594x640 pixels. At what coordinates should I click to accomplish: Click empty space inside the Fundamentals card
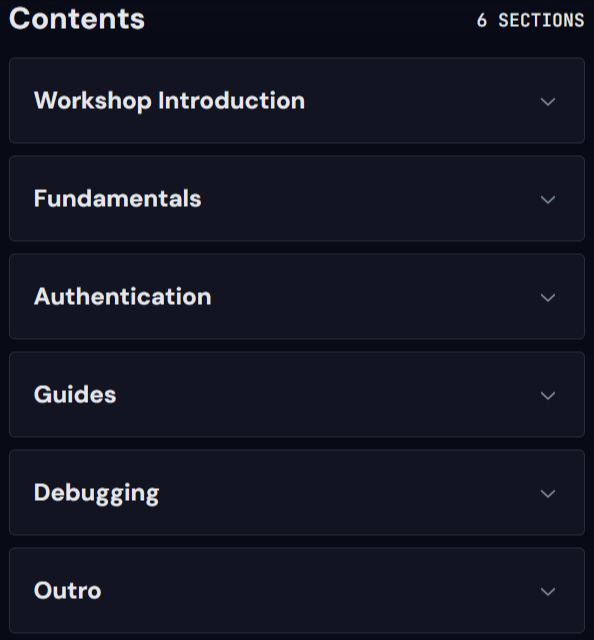(367, 198)
